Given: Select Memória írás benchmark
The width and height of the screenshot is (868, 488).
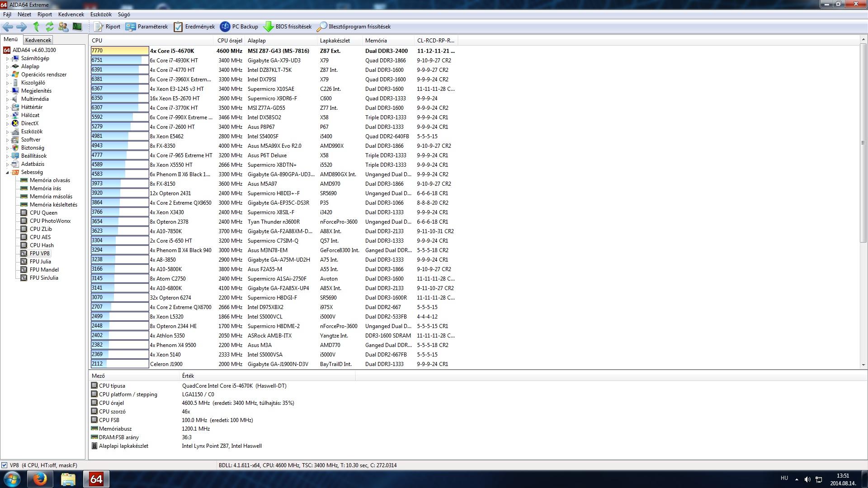Looking at the screenshot, I should [45, 188].
